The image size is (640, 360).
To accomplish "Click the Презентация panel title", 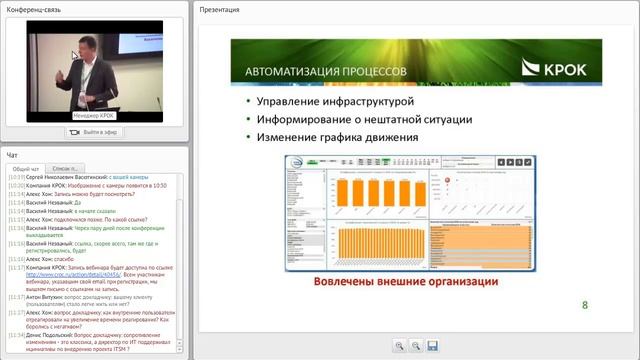I will pyautogui.click(x=219, y=9).
